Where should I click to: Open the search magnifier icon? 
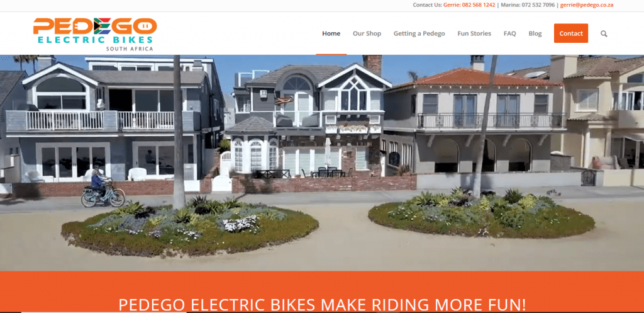[604, 34]
